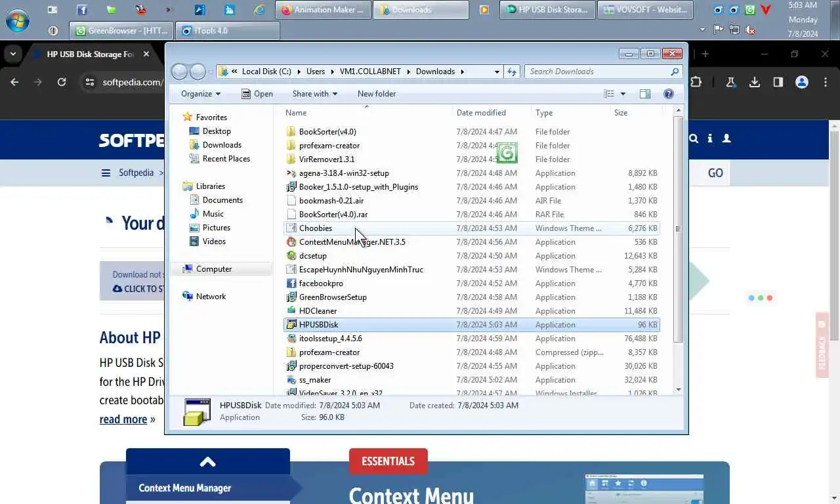This screenshot has width=840, height=504.
Task: Switch to HP USB Disk Storage taskbar button
Action: click(x=547, y=10)
